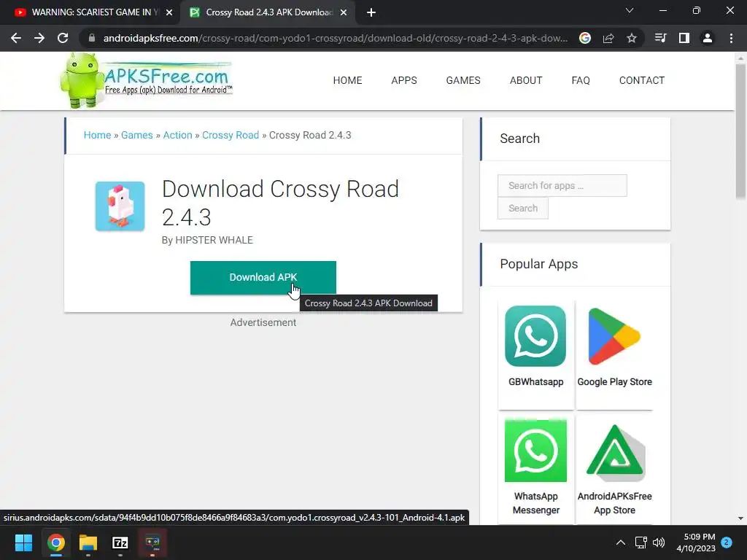This screenshot has height=560, width=747.
Task: Bookmark this page with the star icon
Action: click(632, 38)
